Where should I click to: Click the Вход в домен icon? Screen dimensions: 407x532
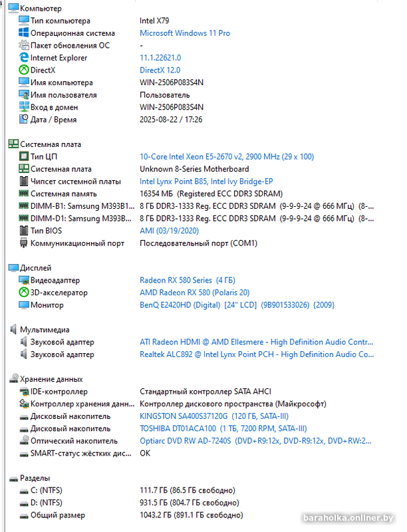(24, 107)
